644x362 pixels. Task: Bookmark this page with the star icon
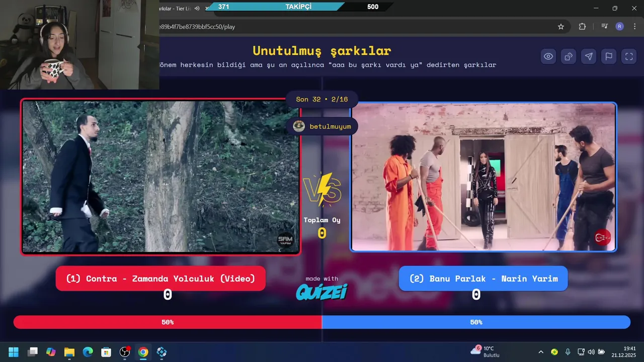[561, 27]
